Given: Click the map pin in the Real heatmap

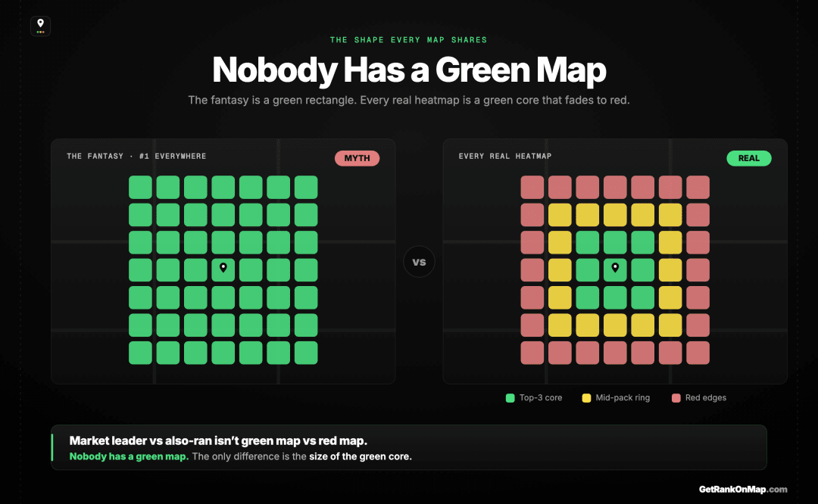Looking at the screenshot, I should click(615, 268).
